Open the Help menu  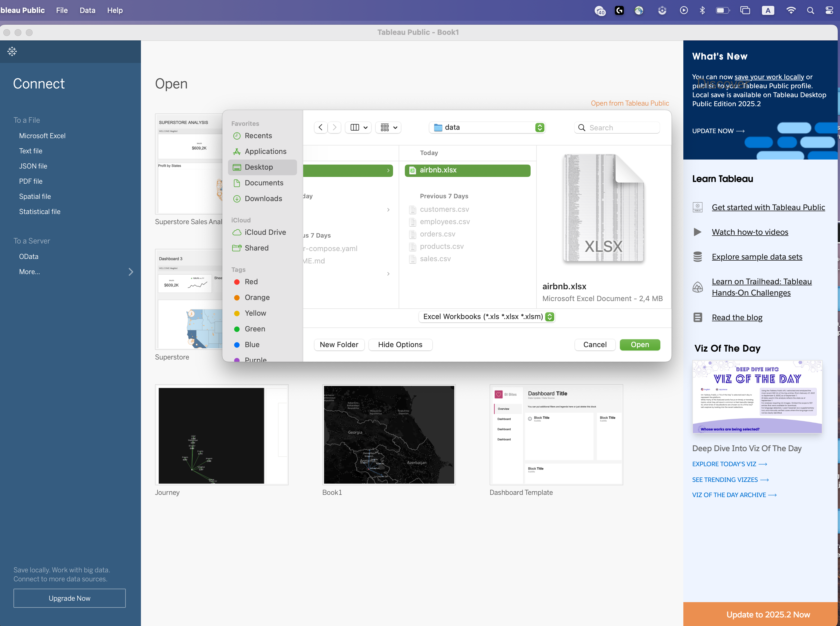coord(115,10)
